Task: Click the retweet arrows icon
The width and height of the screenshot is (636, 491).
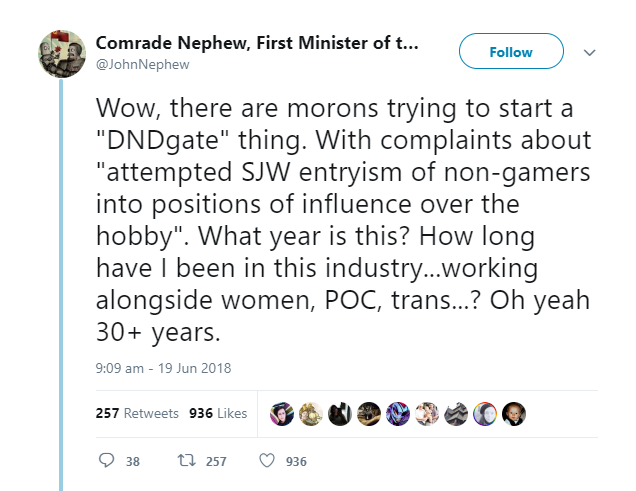Action: [x=185, y=461]
